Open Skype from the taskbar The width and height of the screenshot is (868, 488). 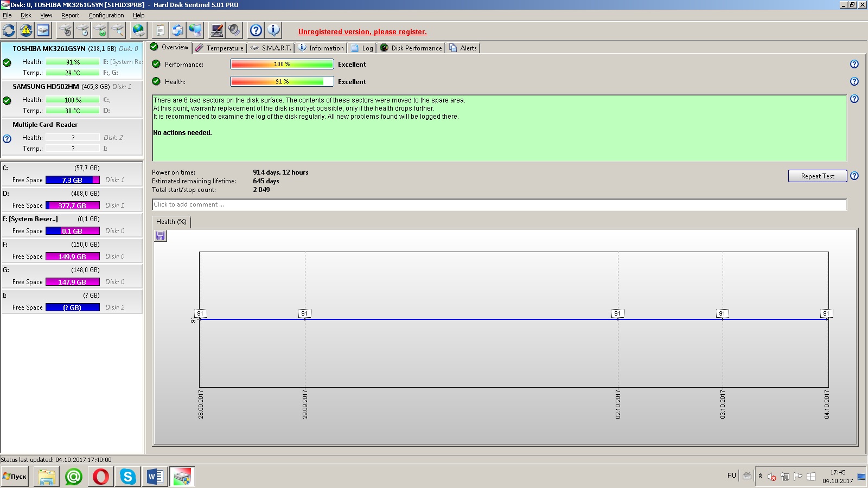pos(128,477)
